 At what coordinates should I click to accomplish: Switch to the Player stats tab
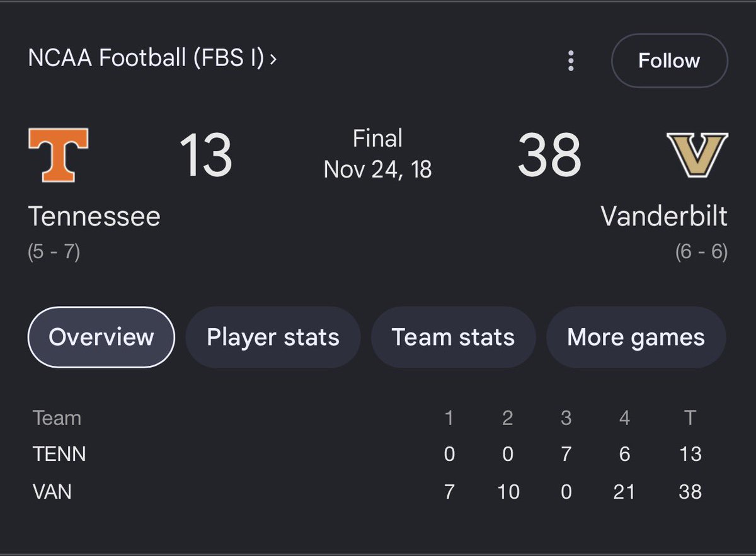coord(273,337)
